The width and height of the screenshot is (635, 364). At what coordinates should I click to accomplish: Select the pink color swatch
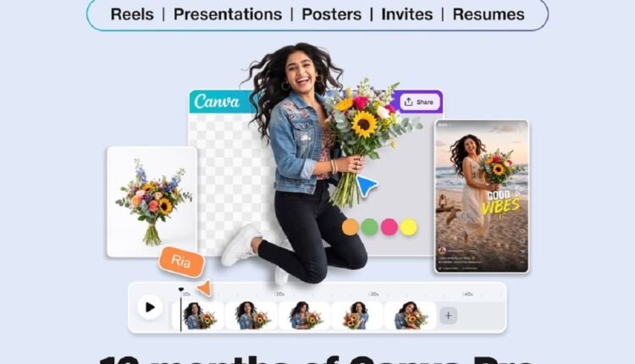389,227
